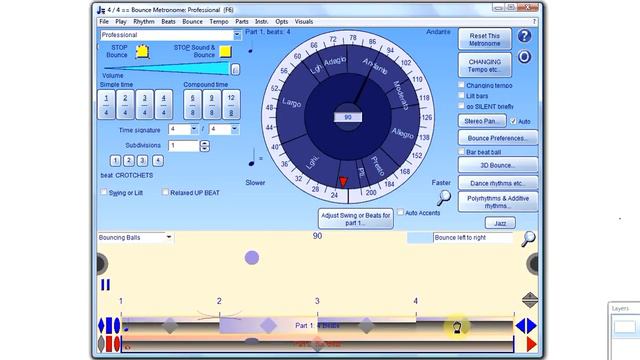Screen dimensions: 640x360
Task: Select subdivision preset button 4
Action: 158,160
